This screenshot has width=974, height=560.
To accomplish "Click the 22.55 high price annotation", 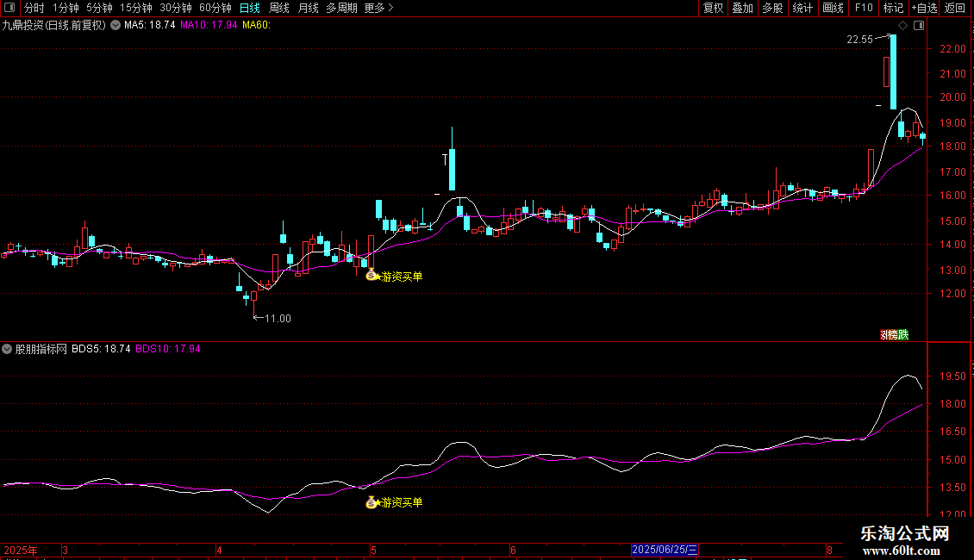I will point(859,39).
